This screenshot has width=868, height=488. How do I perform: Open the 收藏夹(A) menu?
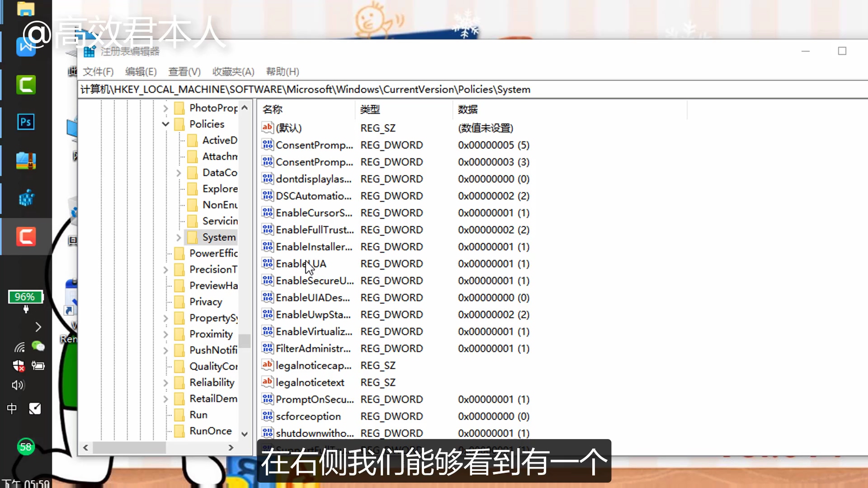pos(233,71)
